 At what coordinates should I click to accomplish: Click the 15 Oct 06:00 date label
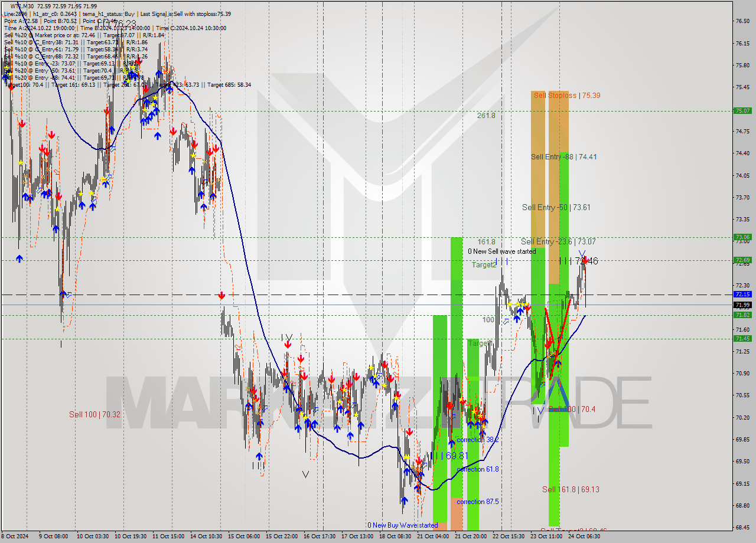click(x=243, y=537)
